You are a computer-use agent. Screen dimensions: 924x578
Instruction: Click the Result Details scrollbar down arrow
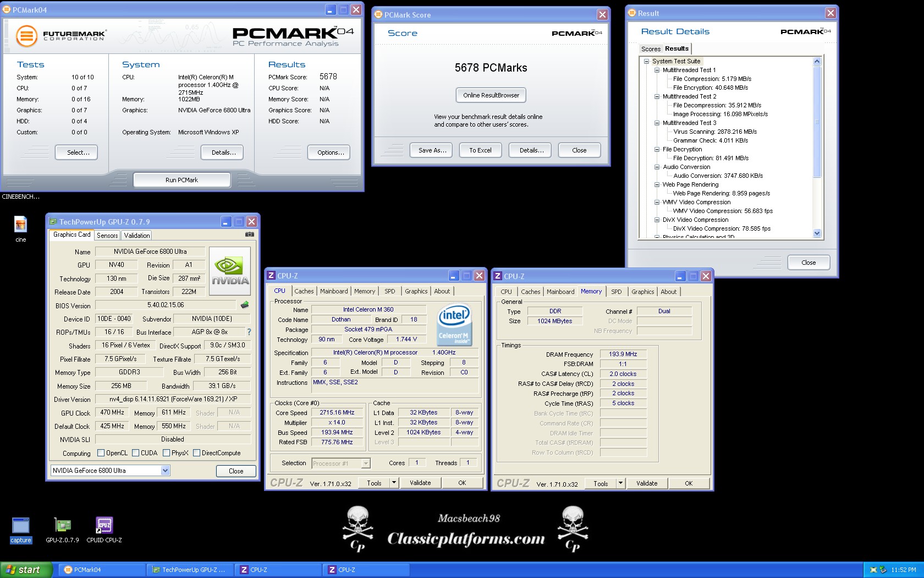(x=817, y=233)
